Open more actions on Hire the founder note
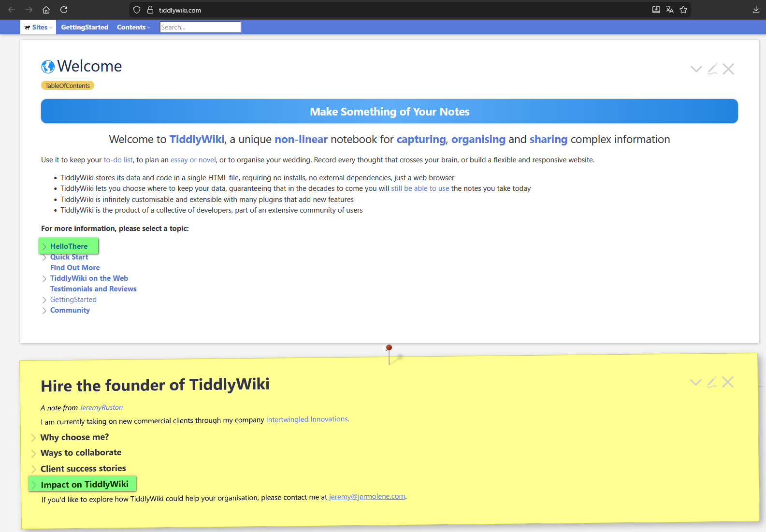 pyautogui.click(x=695, y=382)
